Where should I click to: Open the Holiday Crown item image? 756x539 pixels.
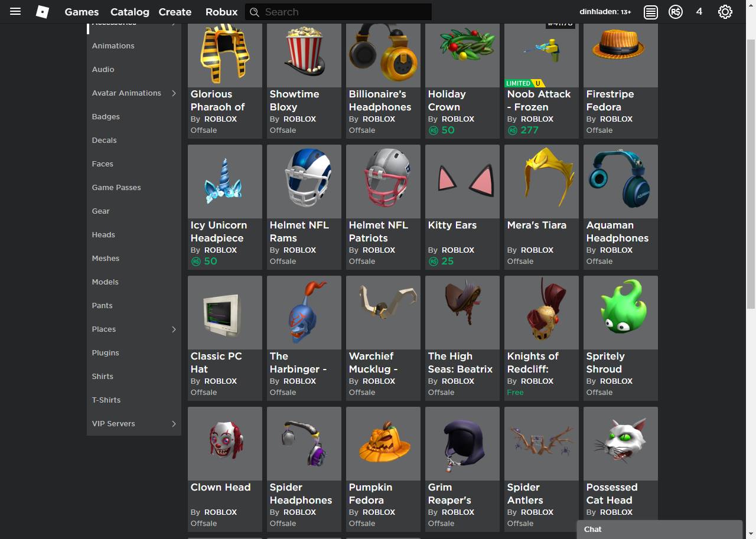pyautogui.click(x=462, y=55)
